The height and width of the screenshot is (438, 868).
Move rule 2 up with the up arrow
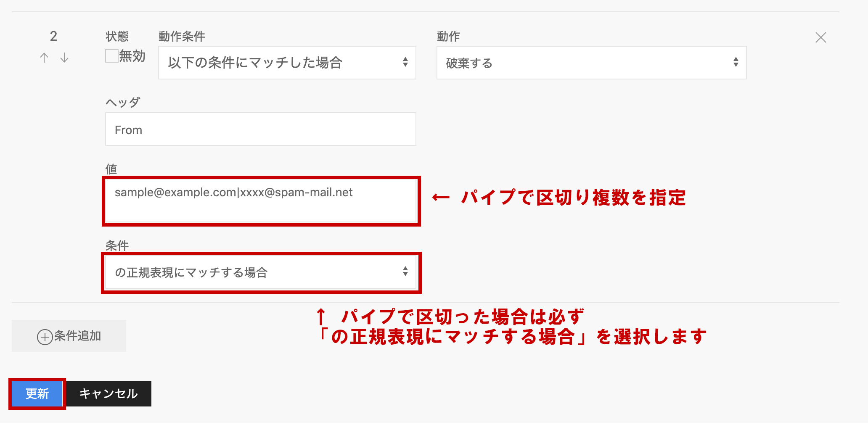tap(44, 58)
